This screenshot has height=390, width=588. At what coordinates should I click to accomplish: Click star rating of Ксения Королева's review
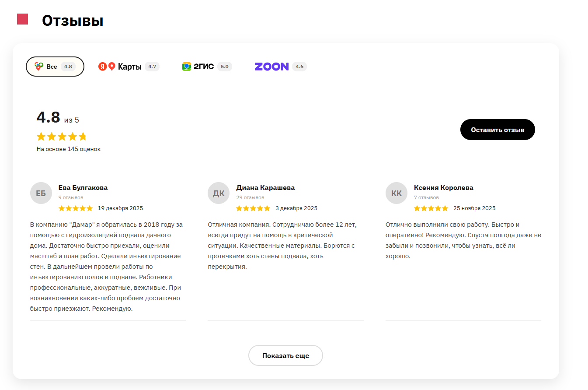click(x=431, y=208)
